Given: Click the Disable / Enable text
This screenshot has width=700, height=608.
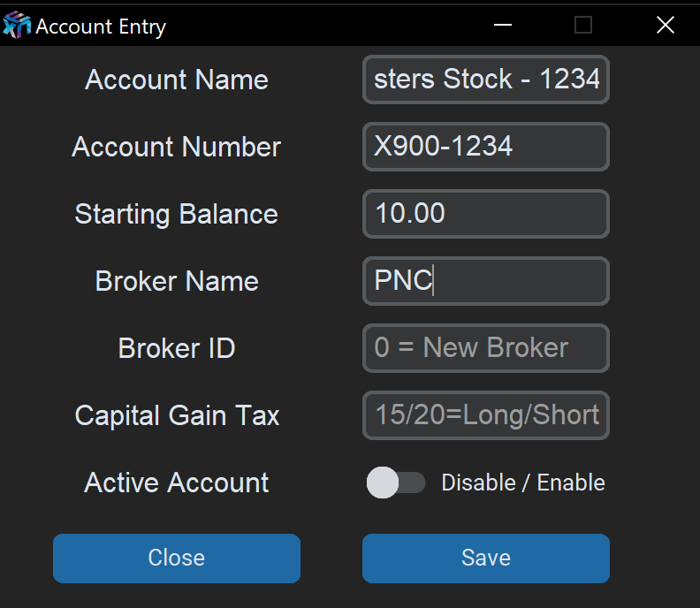Looking at the screenshot, I should click(523, 483).
